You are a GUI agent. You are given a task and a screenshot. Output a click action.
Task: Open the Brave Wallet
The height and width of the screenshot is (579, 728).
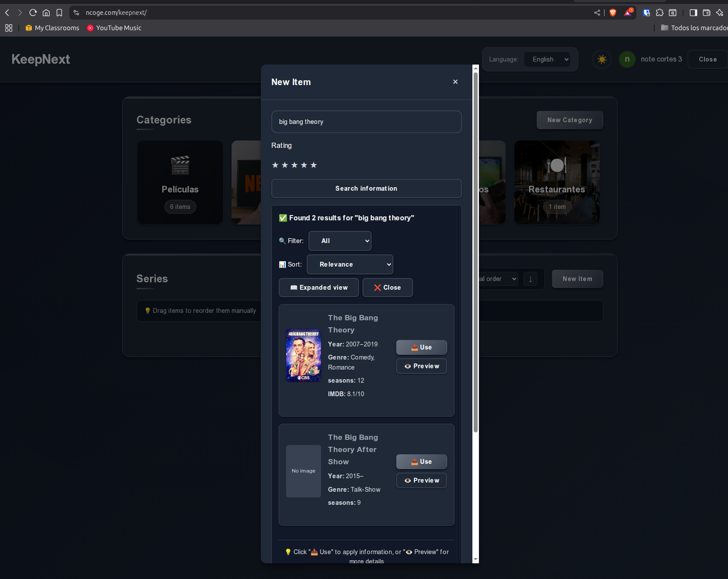tap(707, 13)
